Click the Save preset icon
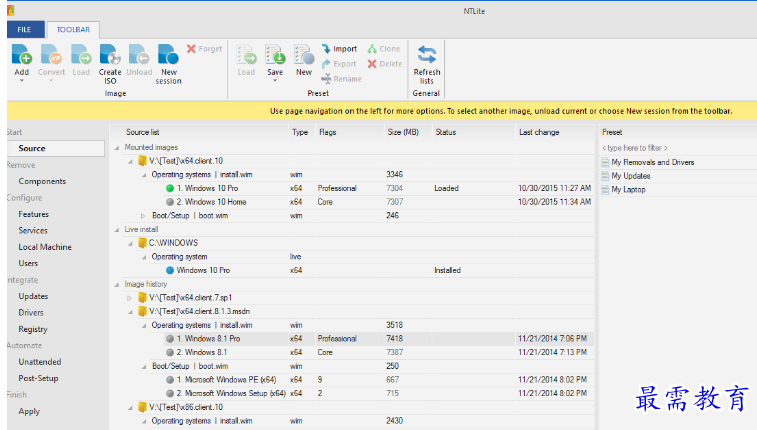The image size is (757, 430). coord(275,58)
